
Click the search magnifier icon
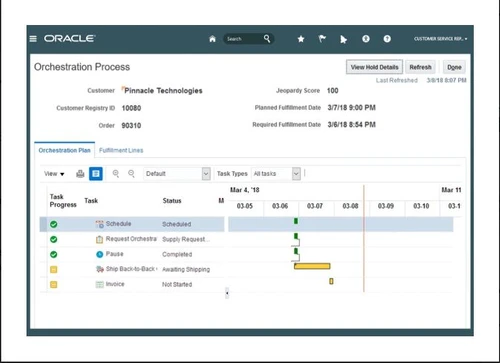pos(267,39)
